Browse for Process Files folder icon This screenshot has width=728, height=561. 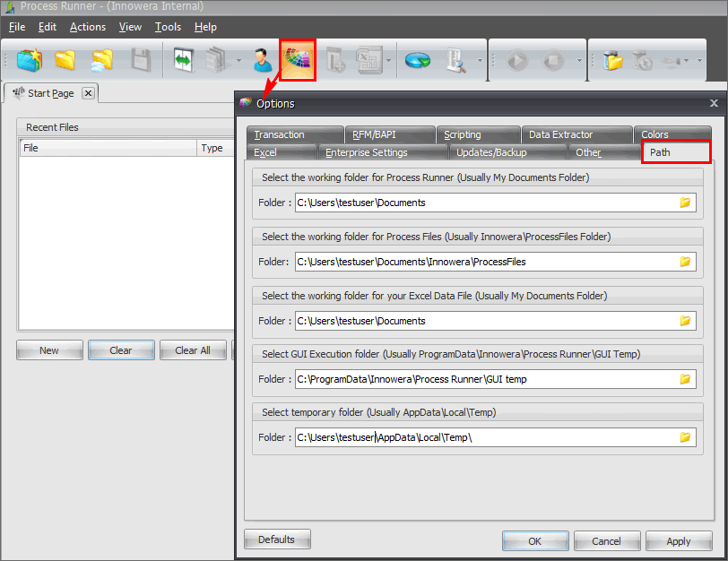click(x=685, y=262)
